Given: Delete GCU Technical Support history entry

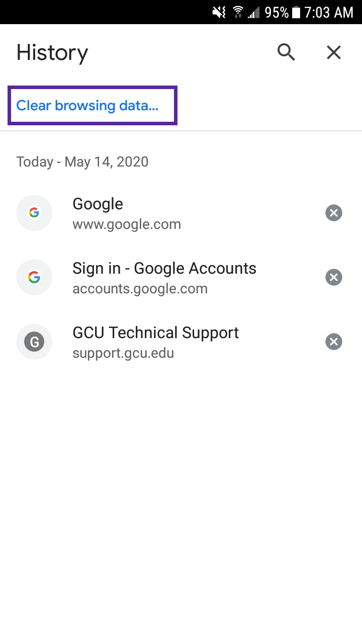Looking at the screenshot, I should click(334, 342).
